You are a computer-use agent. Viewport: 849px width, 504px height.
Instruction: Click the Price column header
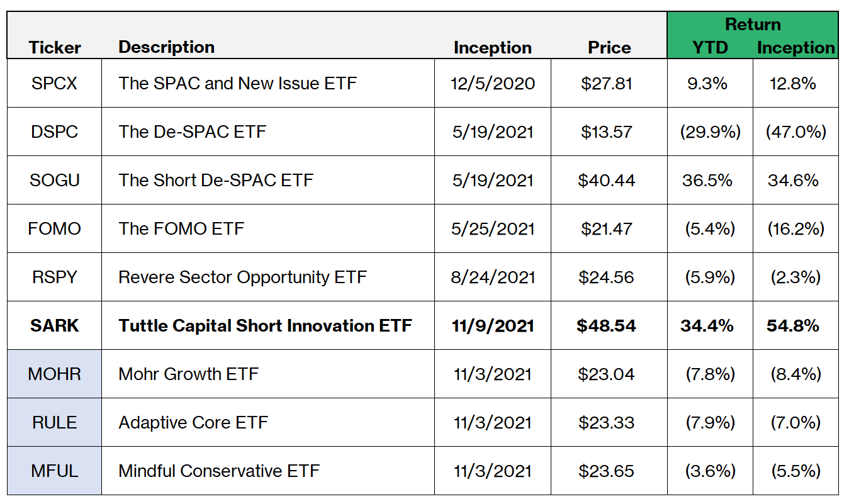point(609,48)
